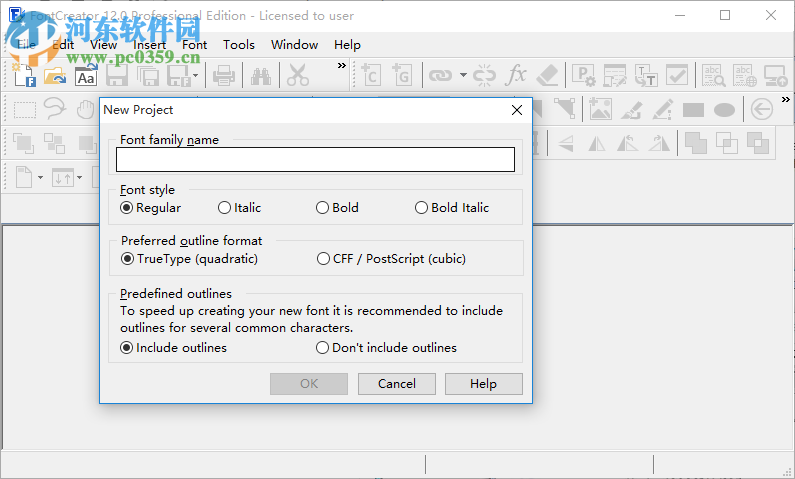Click the draw ellipse shape icon
This screenshot has height=479, width=795.
coord(724,109)
